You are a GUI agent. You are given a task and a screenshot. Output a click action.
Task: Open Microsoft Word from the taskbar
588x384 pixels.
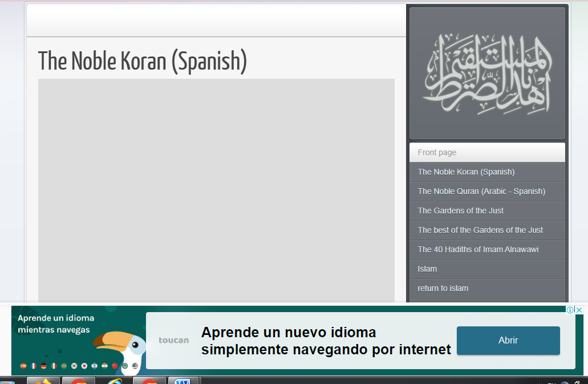(x=183, y=381)
